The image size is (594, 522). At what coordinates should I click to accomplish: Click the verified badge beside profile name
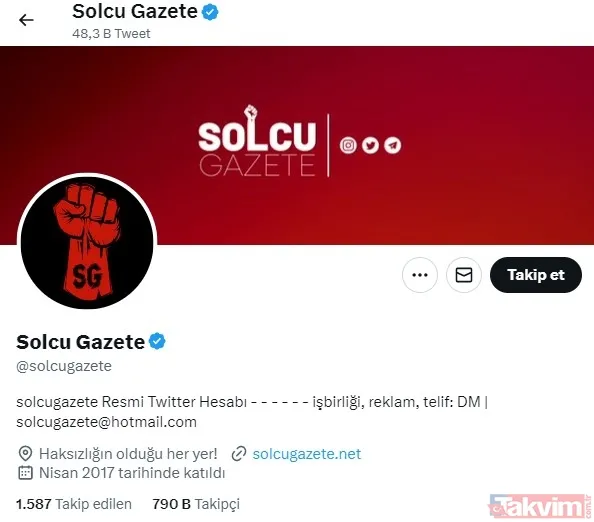point(157,342)
